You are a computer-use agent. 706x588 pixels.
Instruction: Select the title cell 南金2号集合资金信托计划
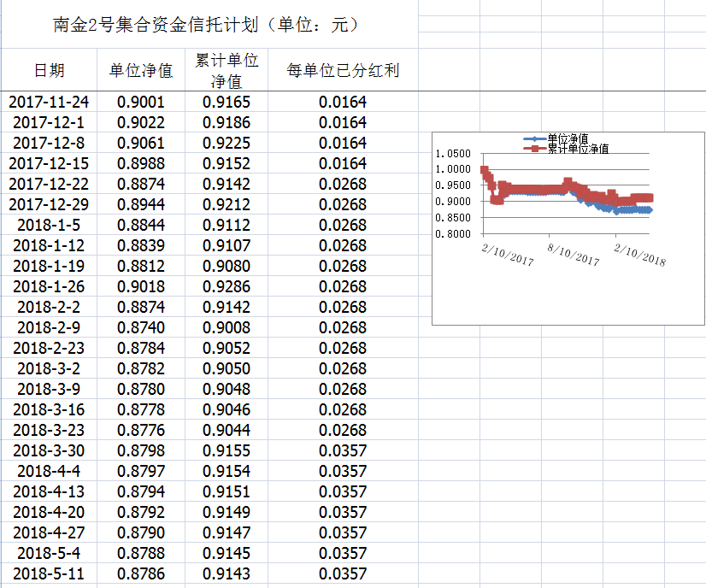(205, 25)
